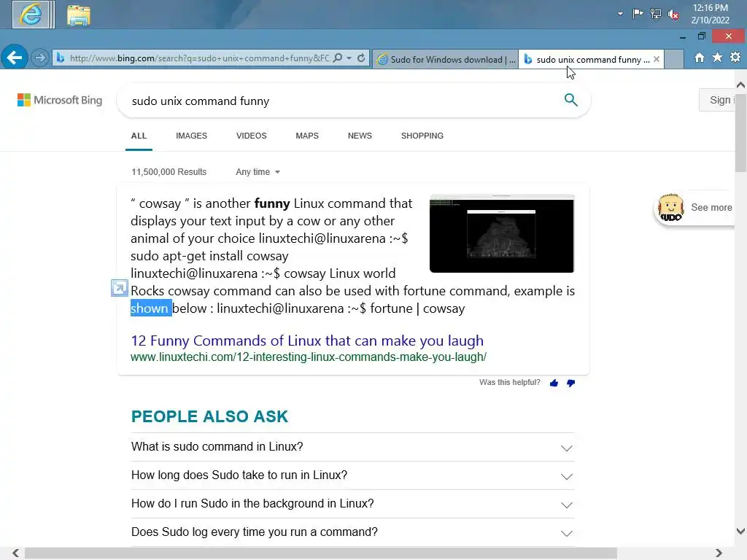
Task: Click the Was this helpful? text
Action: click(510, 382)
